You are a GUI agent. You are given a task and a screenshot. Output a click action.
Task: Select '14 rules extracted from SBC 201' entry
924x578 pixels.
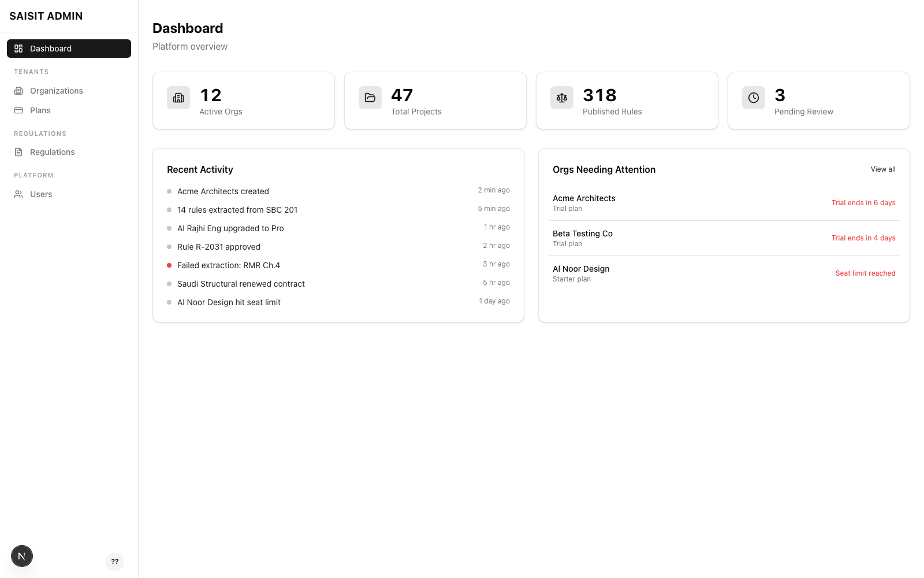(x=338, y=210)
